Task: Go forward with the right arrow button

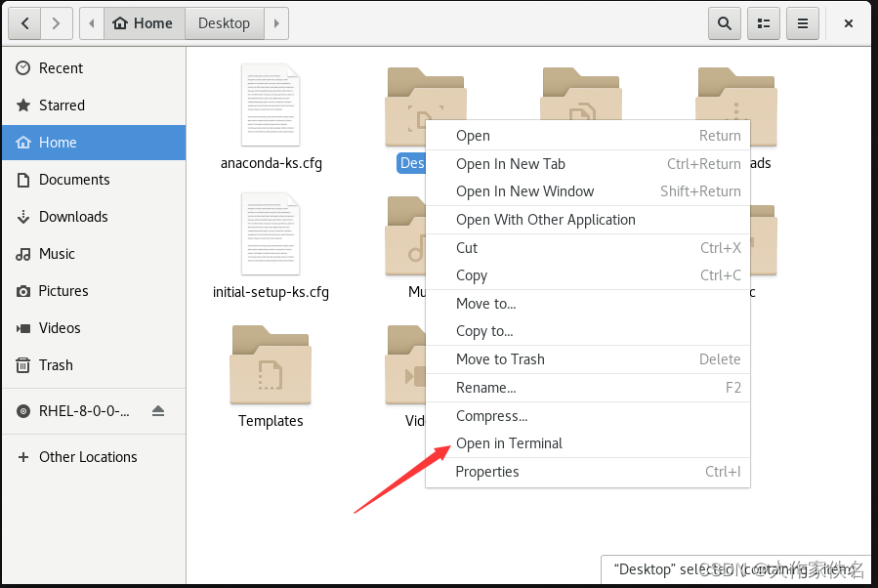Action: 56,23
